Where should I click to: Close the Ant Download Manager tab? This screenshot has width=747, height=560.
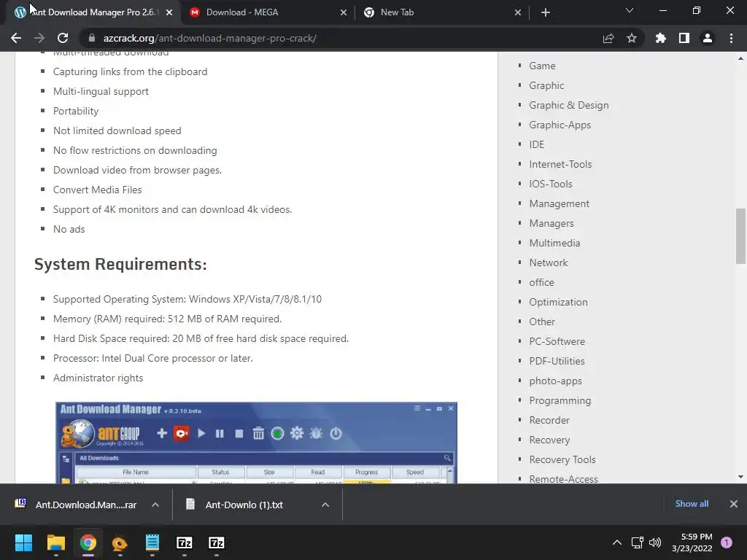pos(169,12)
